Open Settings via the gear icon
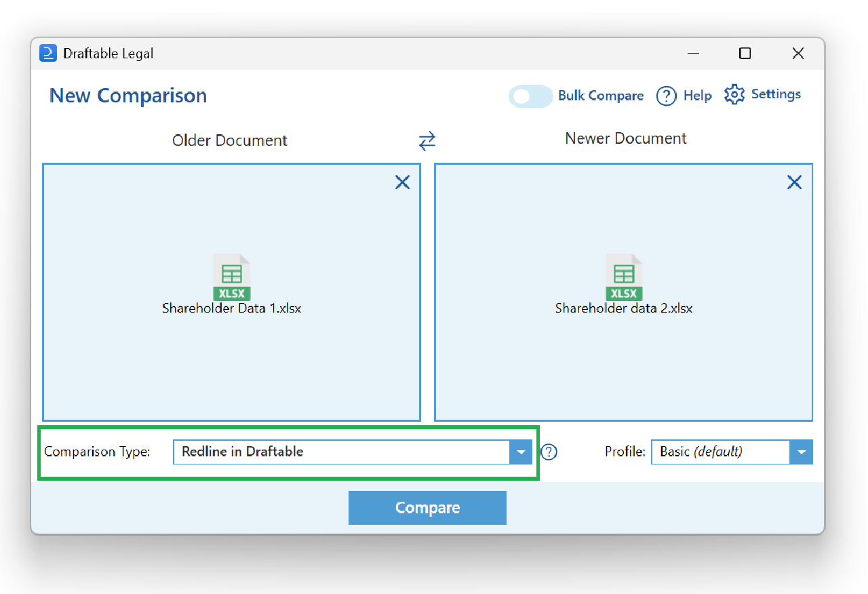 point(734,95)
